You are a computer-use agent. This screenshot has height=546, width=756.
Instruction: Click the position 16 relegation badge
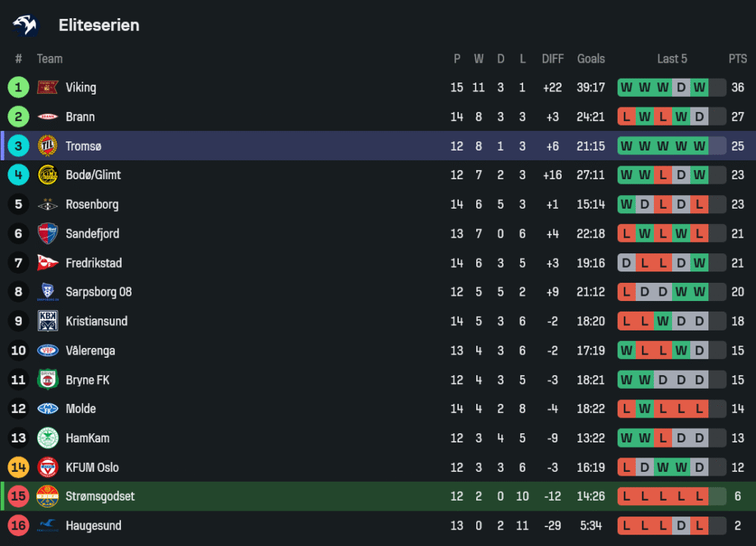click(x=18, y=526)
